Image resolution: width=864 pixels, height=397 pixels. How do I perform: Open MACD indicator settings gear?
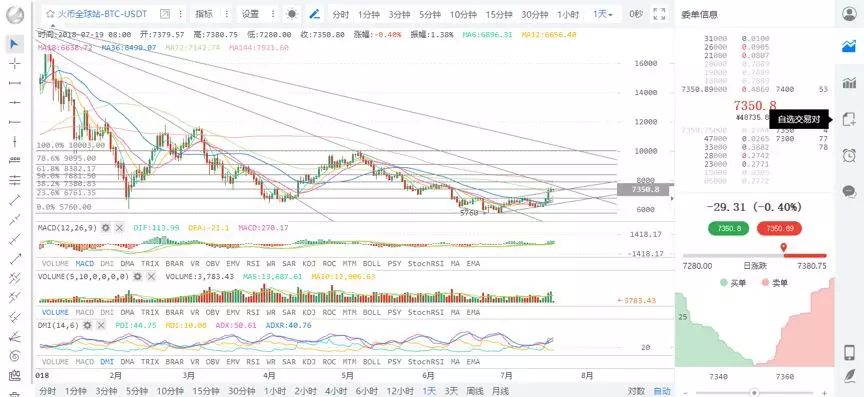(x=105, y=228)
